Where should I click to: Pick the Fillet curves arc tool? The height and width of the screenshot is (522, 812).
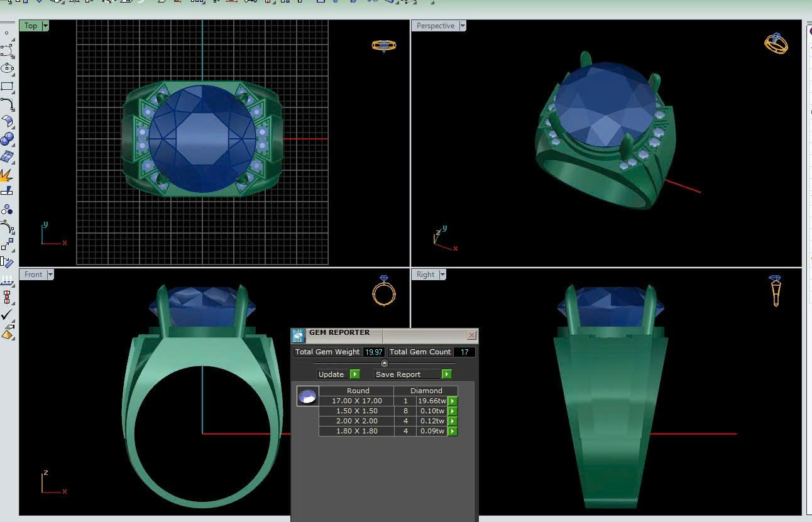pyautogui.click(x=7, y=104)
